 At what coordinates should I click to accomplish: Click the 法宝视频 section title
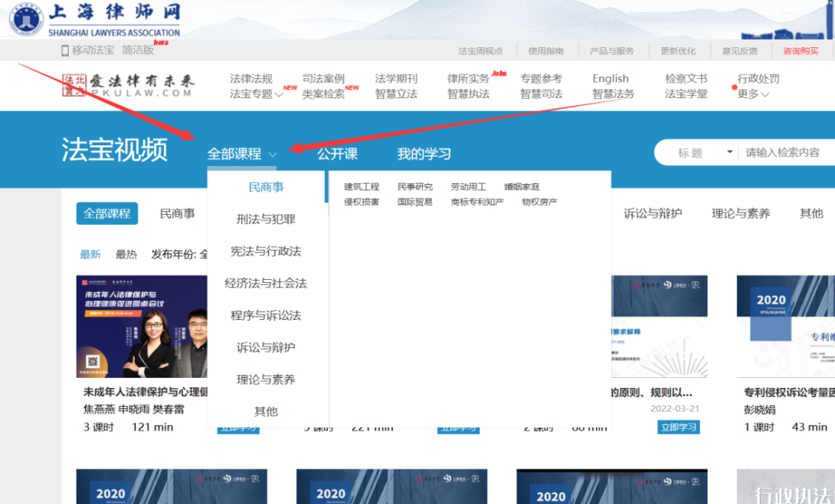[x=114, y=149]
